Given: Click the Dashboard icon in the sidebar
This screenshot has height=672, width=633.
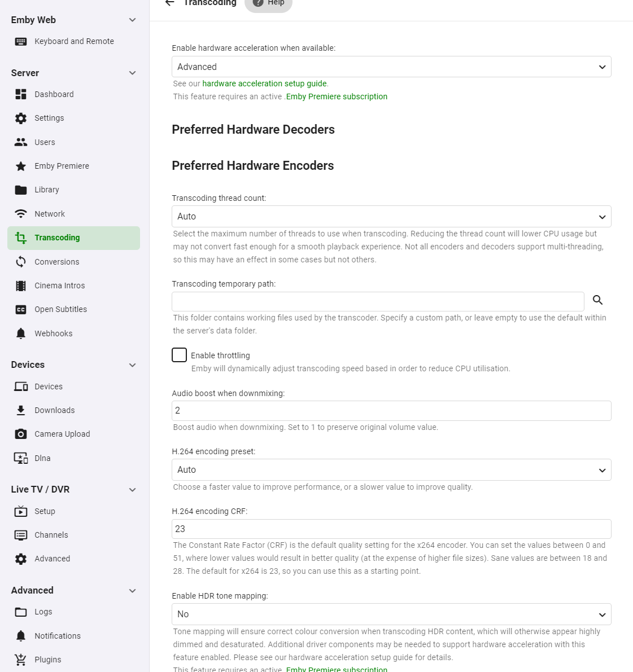Looking at the screenshot, I should pyautogui.click(x=21, y=94).
